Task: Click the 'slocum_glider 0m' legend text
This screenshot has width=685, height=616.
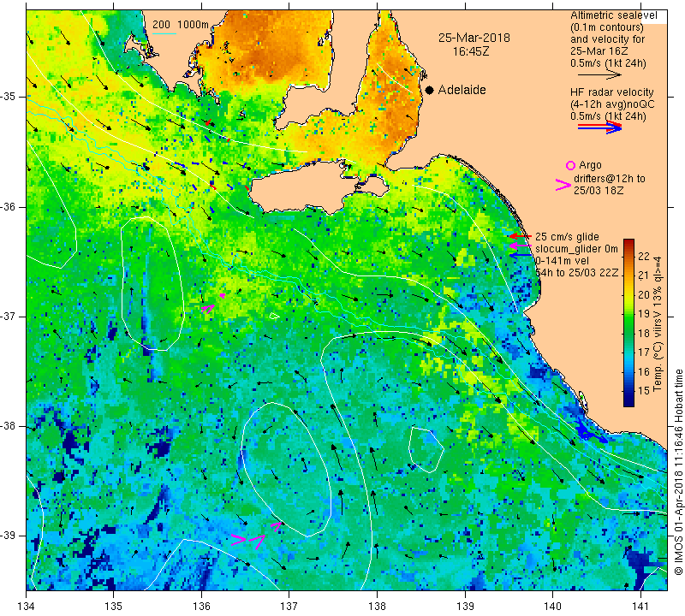Action: [x=576, y=249]
